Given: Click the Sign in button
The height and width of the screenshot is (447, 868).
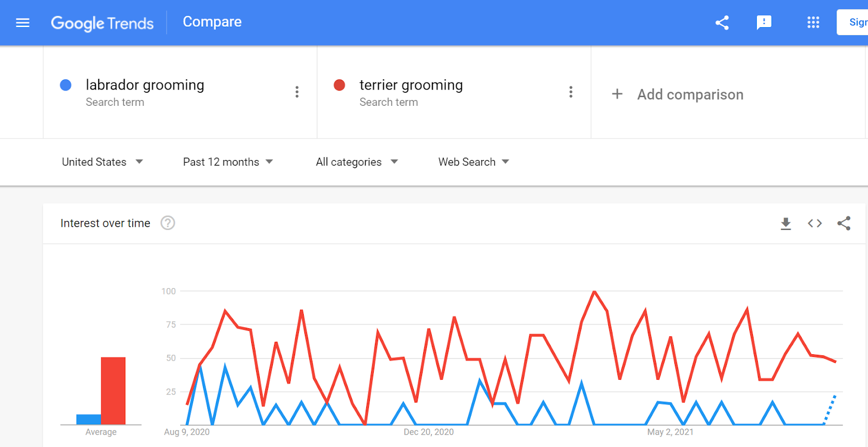Looking at the screenshot, I should [x=854, y=22].
